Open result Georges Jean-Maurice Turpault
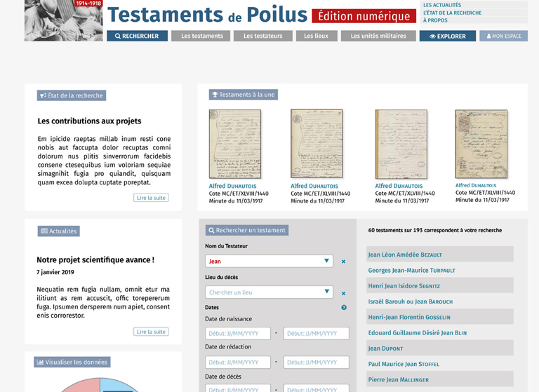The width and height of the screenshot is (539, 392). point(439,270)
